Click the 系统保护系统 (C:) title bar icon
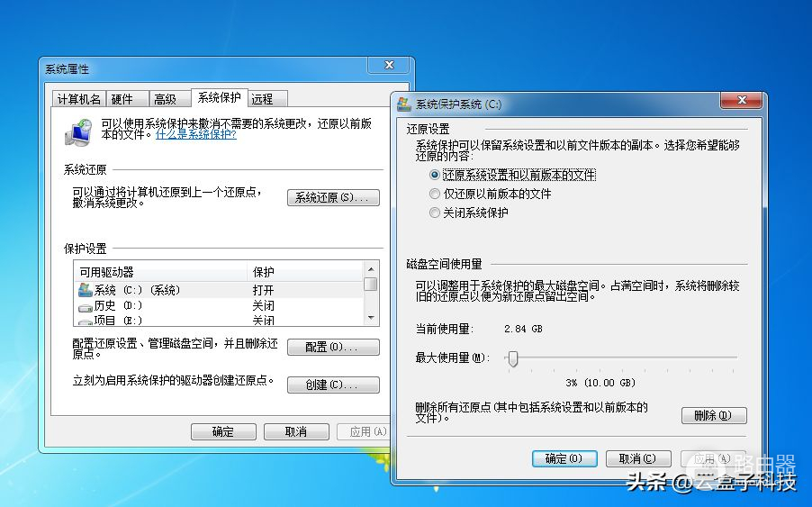Viewport: 812px width, 507px height. [404, 104]
